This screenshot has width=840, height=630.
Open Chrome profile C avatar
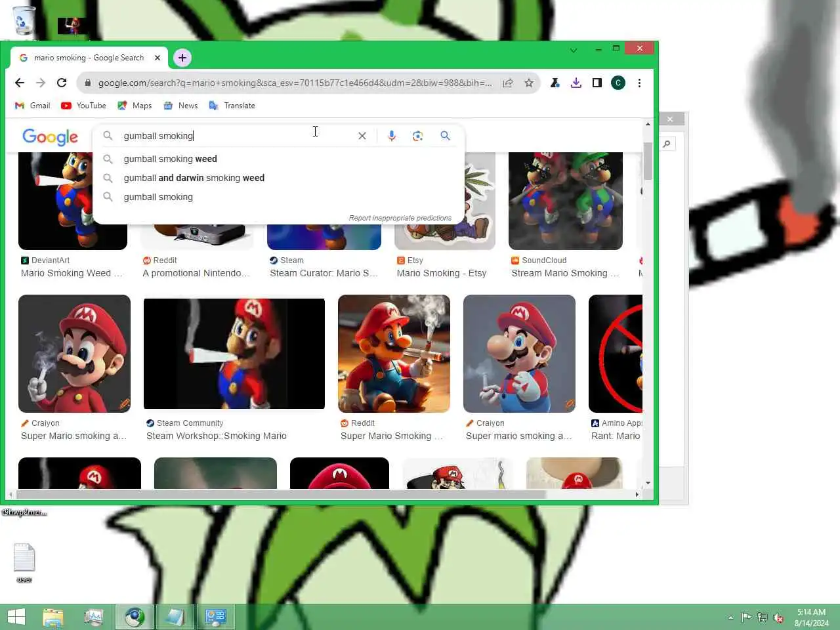click(x=618, y=83)
